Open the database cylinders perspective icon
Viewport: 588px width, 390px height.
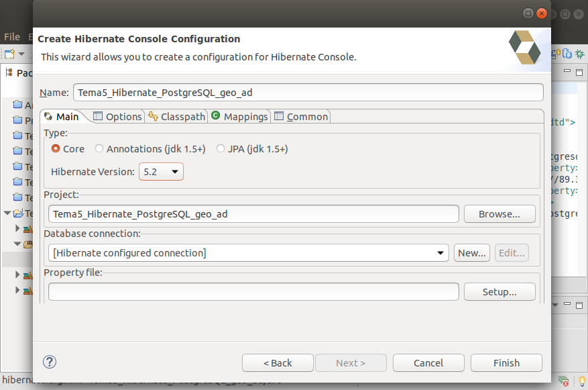click(x=567, y=54)
